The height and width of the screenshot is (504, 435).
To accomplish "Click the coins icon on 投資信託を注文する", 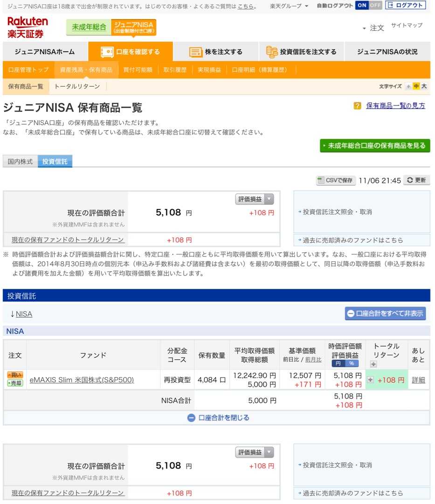I will point(272,52).
